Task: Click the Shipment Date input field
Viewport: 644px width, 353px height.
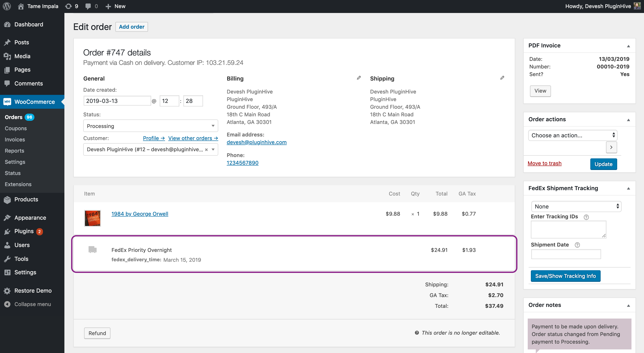Action: (x=566, y=256)
